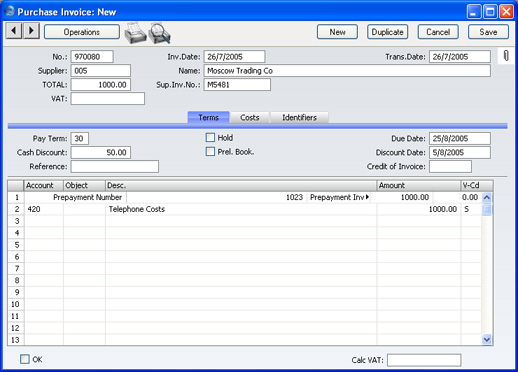Click the empty VAT field

108,99
